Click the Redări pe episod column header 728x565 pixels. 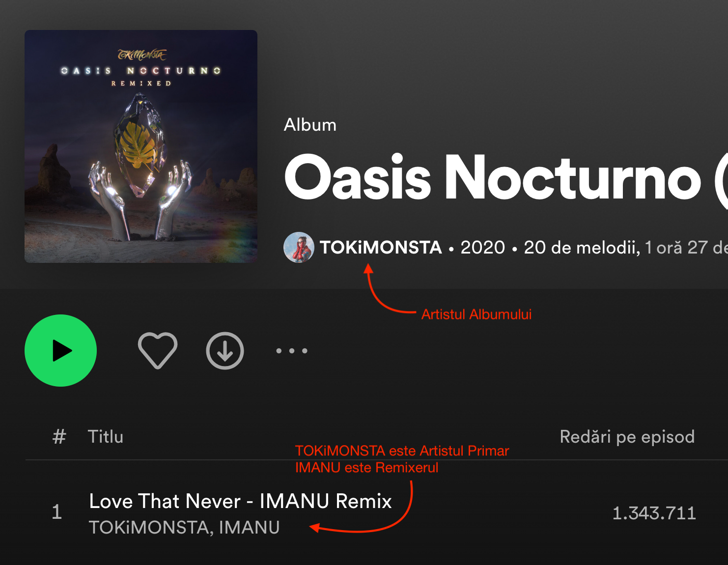point(627,437)
